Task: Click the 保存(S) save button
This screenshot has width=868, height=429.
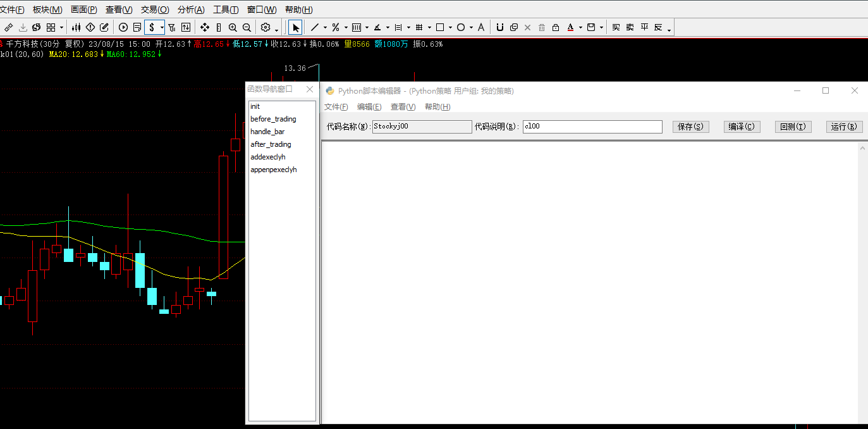Action: [690, 127]
